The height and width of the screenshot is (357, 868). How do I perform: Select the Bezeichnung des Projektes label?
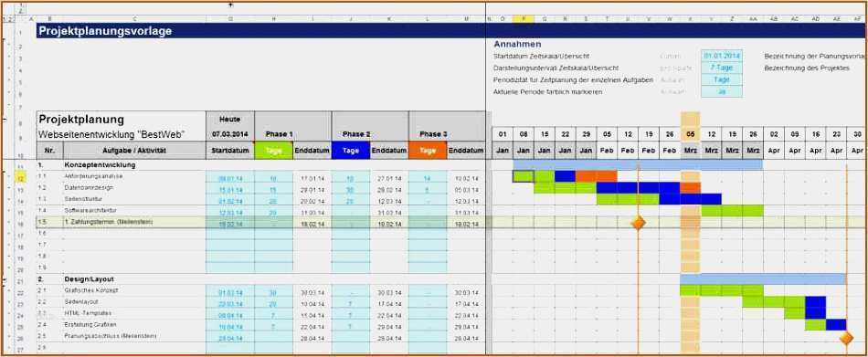coord(807,68)
